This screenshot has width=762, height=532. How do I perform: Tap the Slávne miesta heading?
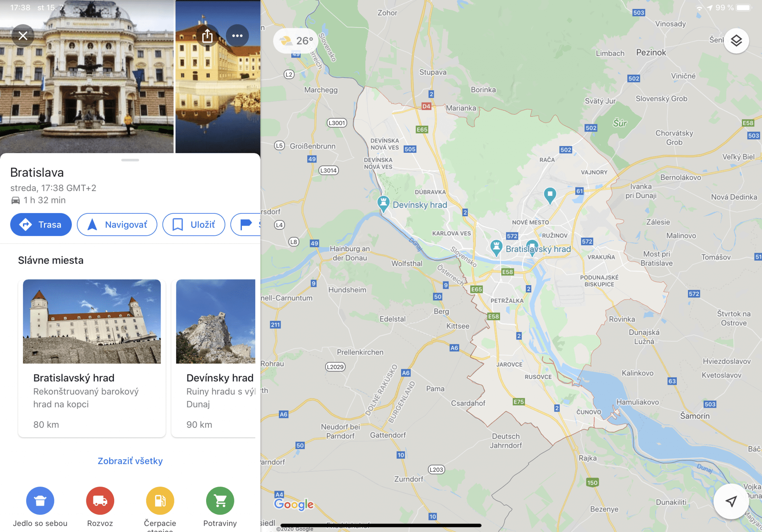click(51, 260)
